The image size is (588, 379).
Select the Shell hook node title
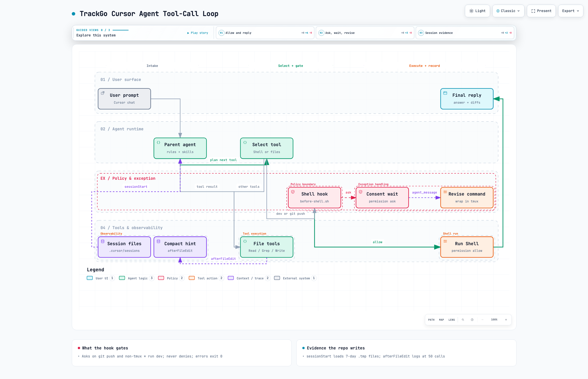314,194
